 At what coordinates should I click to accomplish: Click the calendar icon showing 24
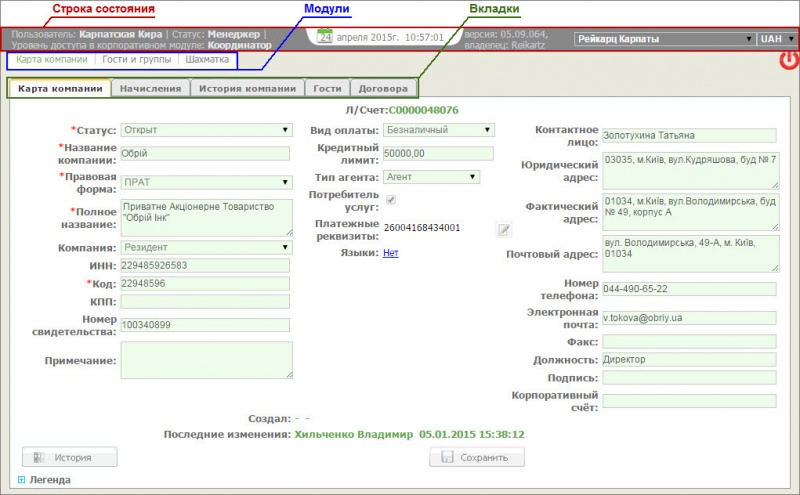[x=324, y=37]
